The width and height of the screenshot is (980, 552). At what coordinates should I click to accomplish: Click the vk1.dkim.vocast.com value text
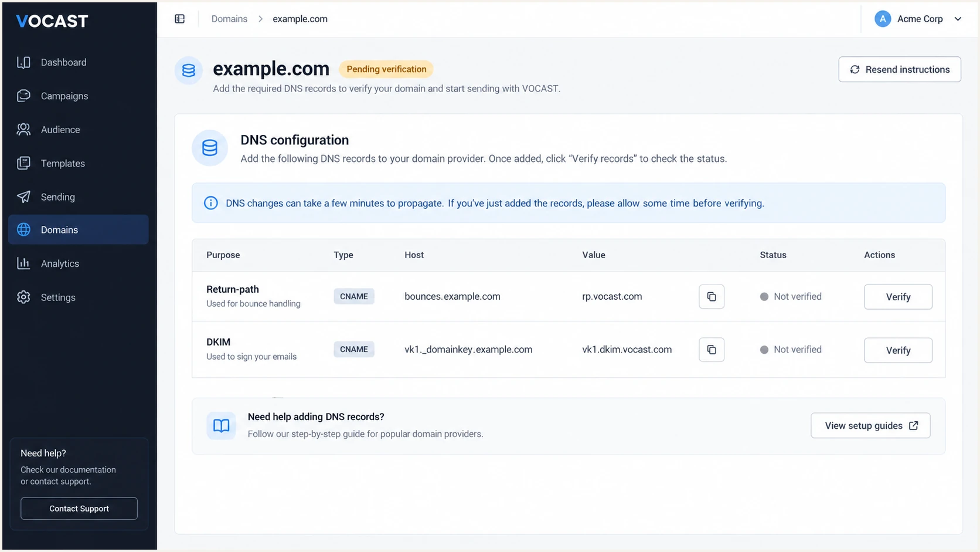pos(627,350)
